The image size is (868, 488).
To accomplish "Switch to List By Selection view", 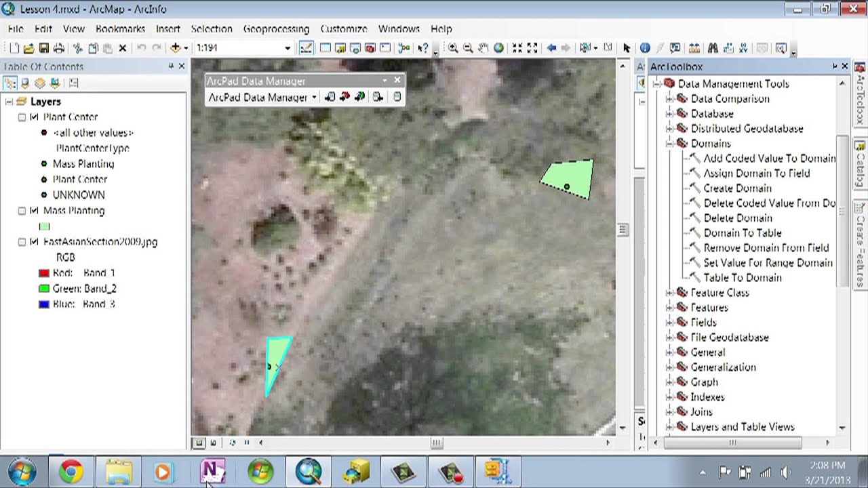I will [x=54, y=83].
